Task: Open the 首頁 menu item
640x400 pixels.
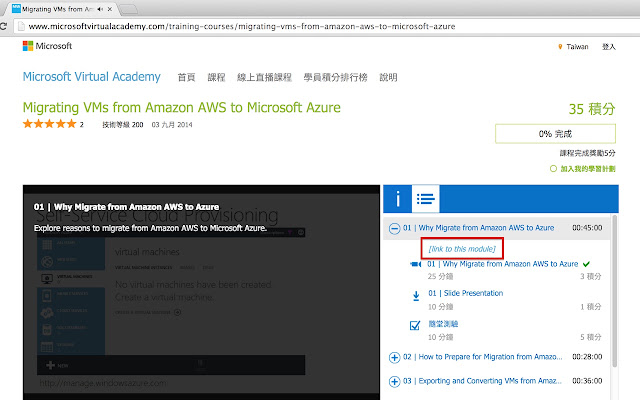Action: (x=187, y=78)
